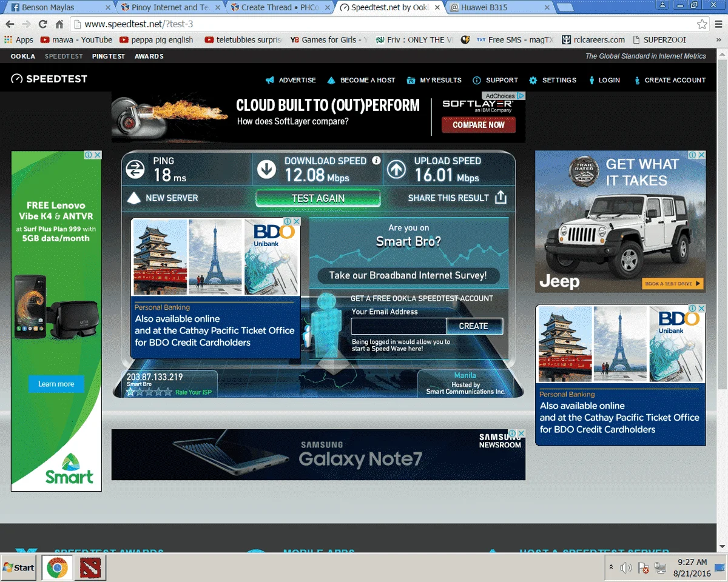Image resolution: width=728 pixels, height=582 pixels.
Task: Close the Jeep ad
Action: click(x=702, y=155)
